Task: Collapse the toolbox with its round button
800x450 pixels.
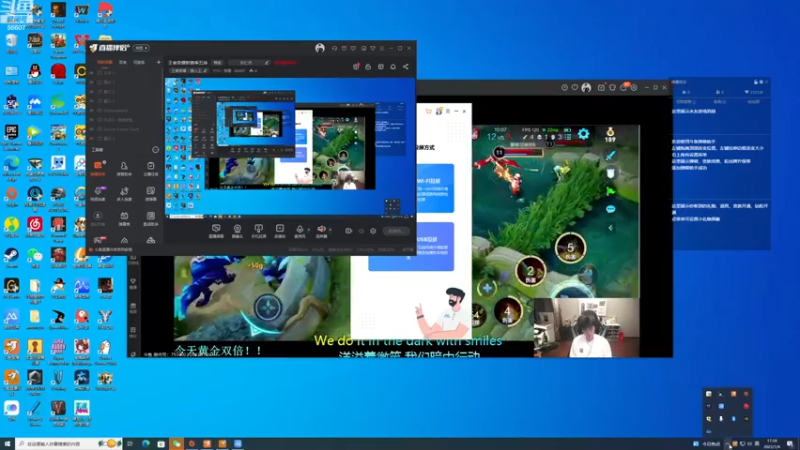Action: 155,149
